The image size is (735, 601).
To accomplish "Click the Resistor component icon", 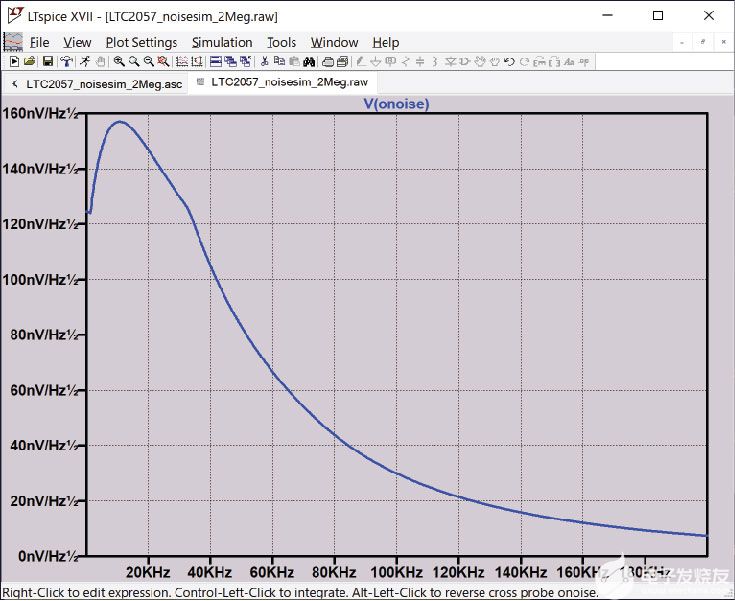I will [406, 61].
